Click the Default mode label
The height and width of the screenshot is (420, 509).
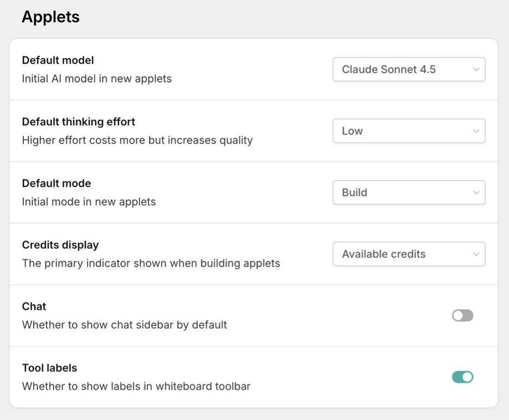(56, 183)
